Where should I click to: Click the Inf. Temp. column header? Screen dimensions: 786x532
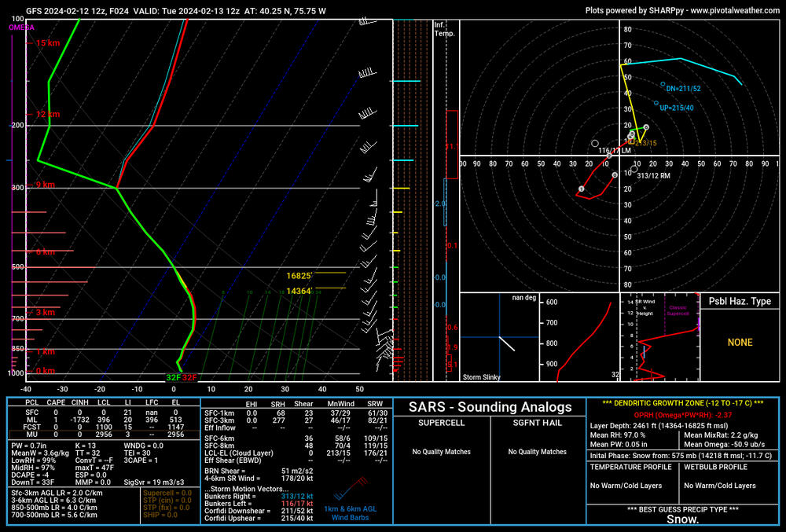coord(444,29)
